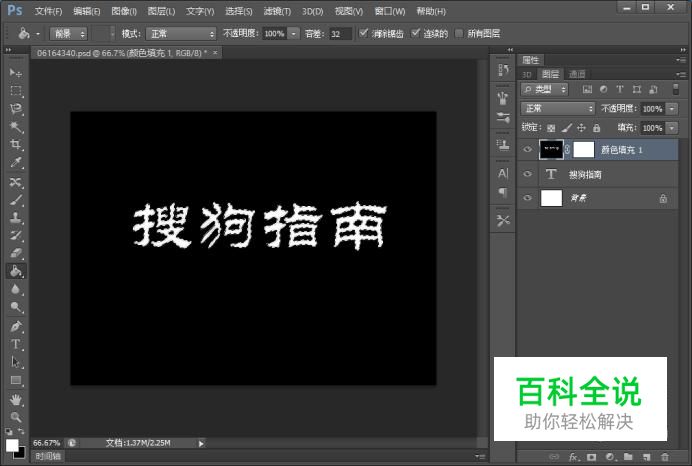Screen dimensions: 692x466
Task: Select the Zoom tool
Action: tap(16, 417)
